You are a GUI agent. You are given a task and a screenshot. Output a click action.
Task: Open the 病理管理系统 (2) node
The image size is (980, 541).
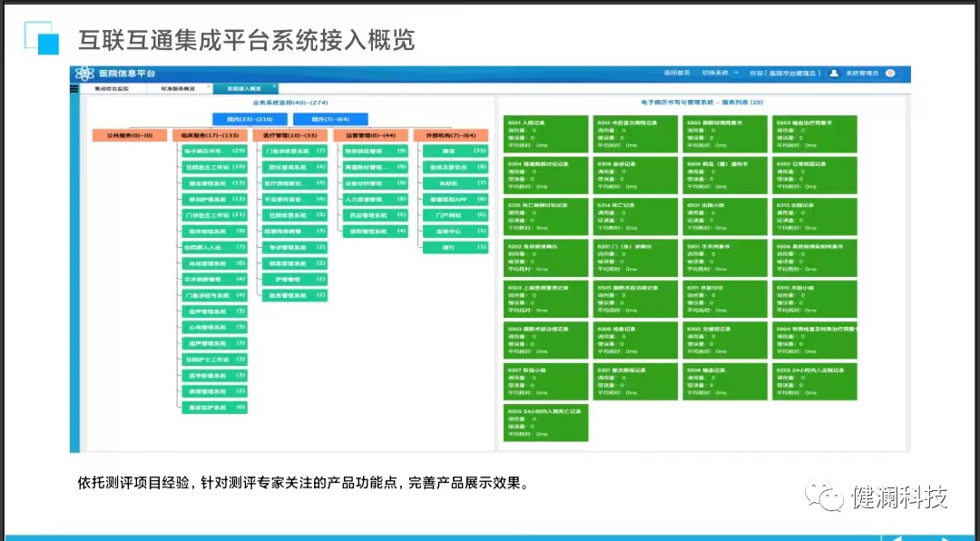point(214,391)
